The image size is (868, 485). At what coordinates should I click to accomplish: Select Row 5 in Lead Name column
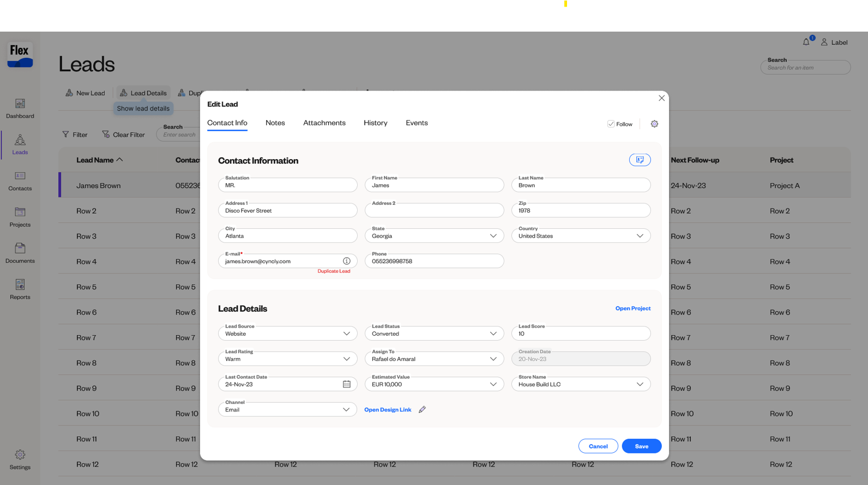86,287
